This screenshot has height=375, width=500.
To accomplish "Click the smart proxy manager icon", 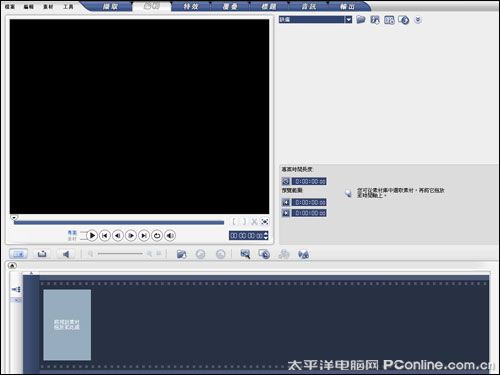I will (x=245, y=254).
